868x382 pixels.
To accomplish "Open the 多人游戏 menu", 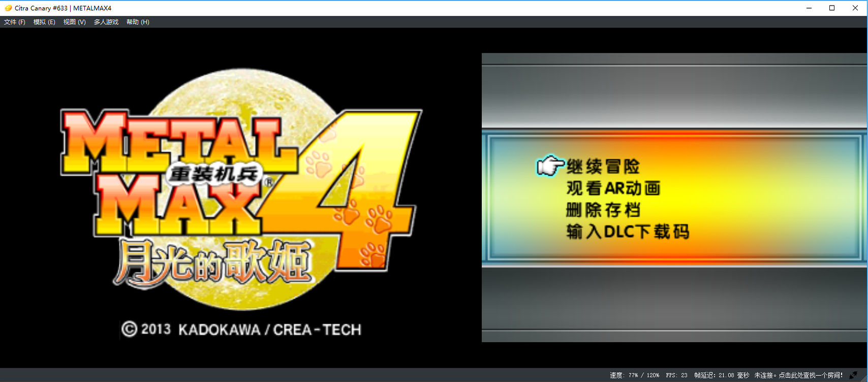I will click(106, 22).
